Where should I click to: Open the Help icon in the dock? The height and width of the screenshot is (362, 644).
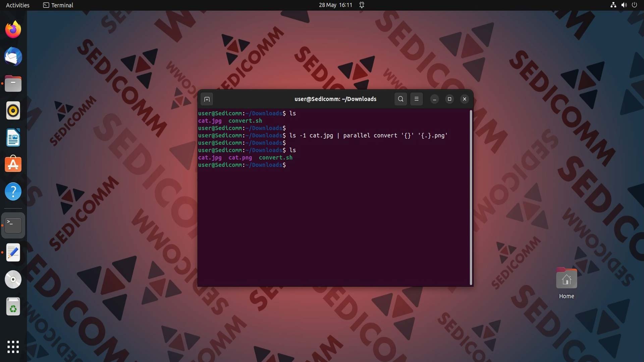(13, 191)
